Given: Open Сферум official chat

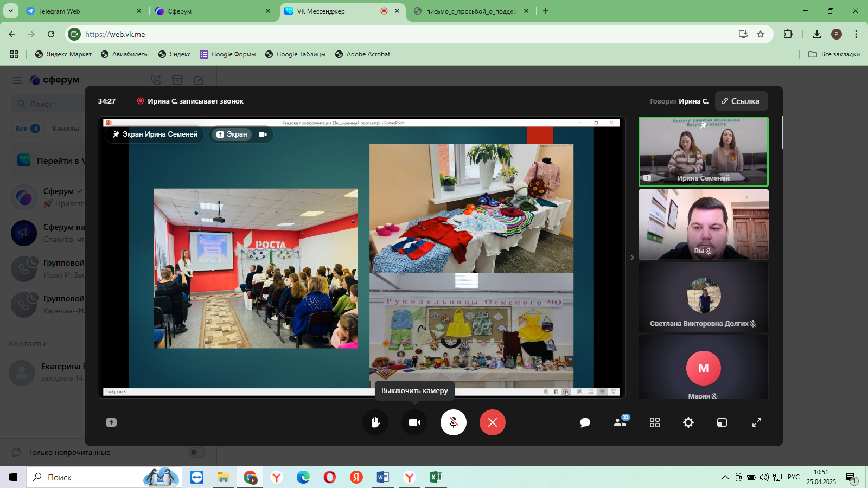Looking at the screenshot, I should point(48,197).
